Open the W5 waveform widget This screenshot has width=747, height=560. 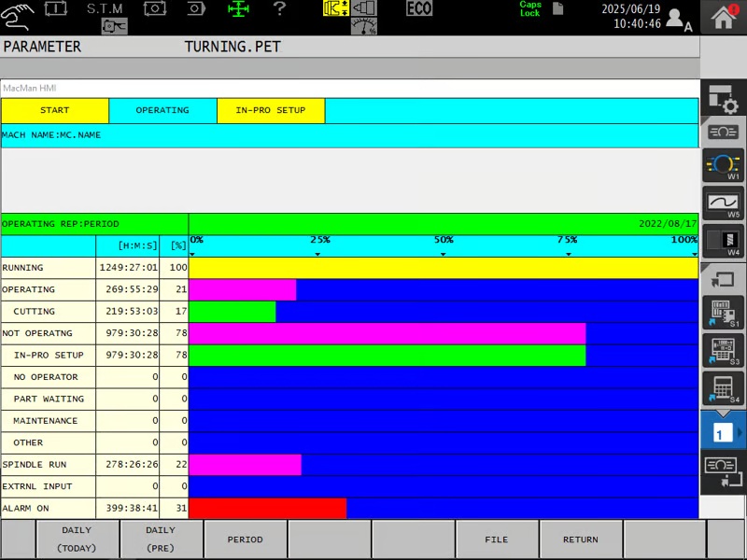(723, 203)
